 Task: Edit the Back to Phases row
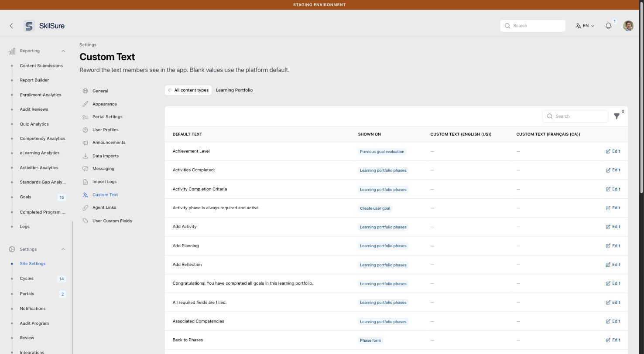tap(613, 340)
